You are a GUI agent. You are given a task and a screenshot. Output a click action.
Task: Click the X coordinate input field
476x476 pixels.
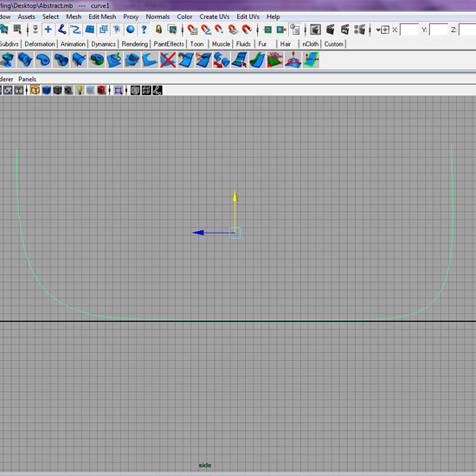(408, 29)
